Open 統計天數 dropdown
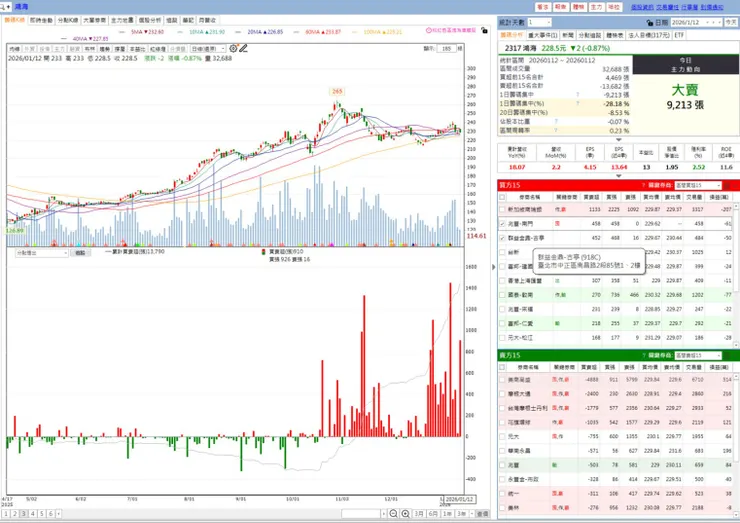Screen dimensions: 740x523 (x=539, y=22)
